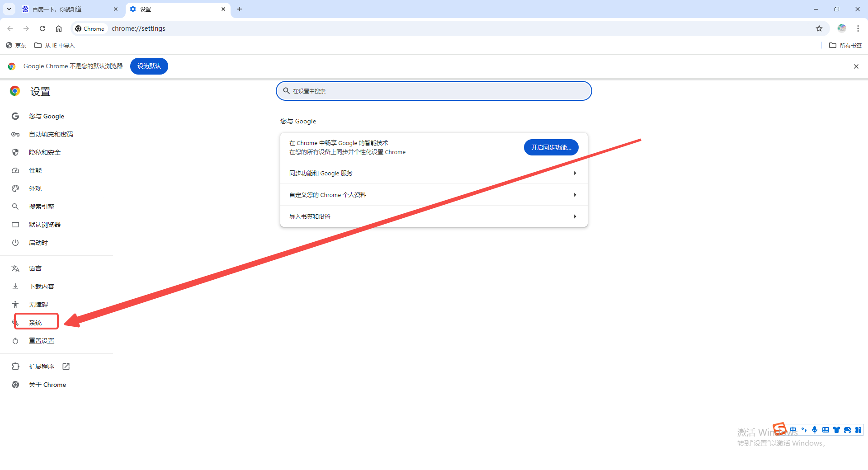Screen dimensions: 868x470
Task: Click the 重置设置 reset icon
Action: pos(15,341)
